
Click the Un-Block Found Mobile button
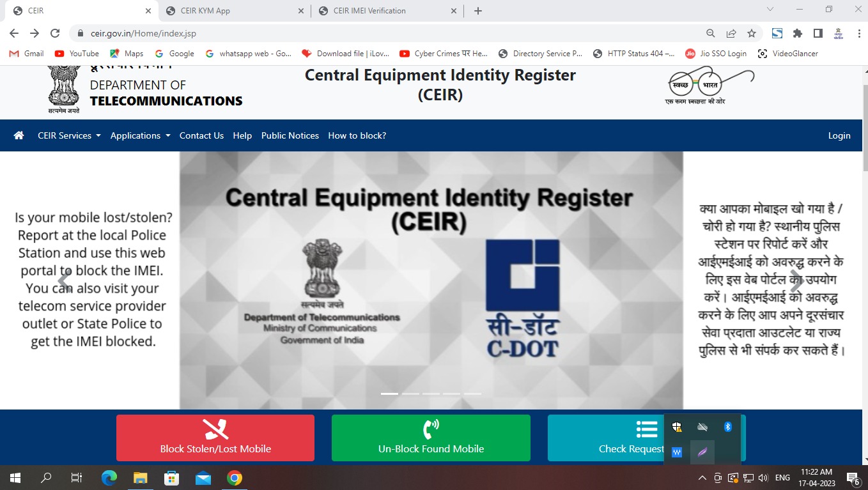click(431, 438)
